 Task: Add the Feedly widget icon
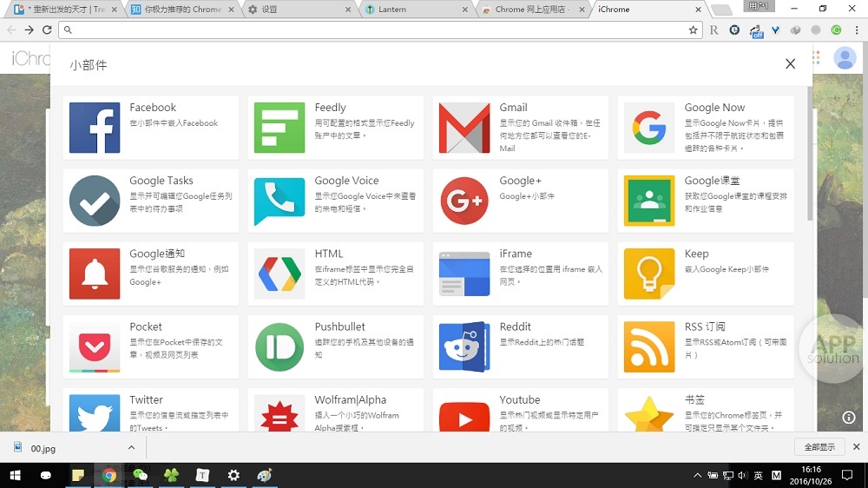coord(279,128)
